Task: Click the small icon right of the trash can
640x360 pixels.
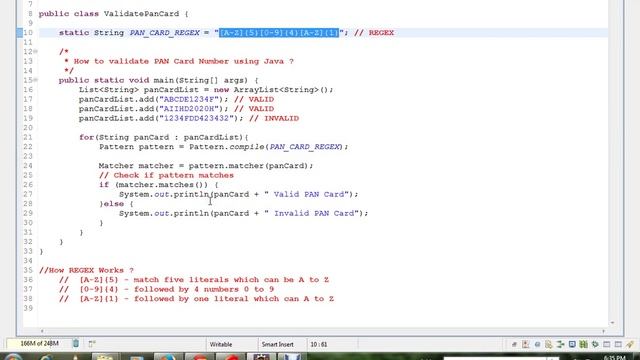Action: click(x=92, y=344)
